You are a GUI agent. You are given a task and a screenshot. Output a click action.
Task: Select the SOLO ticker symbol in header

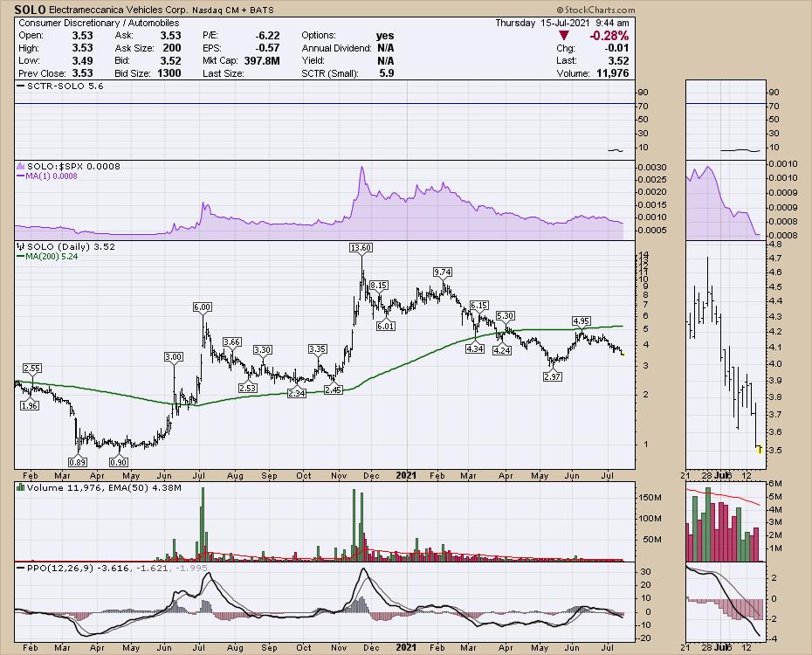click(x=31, y=9)
